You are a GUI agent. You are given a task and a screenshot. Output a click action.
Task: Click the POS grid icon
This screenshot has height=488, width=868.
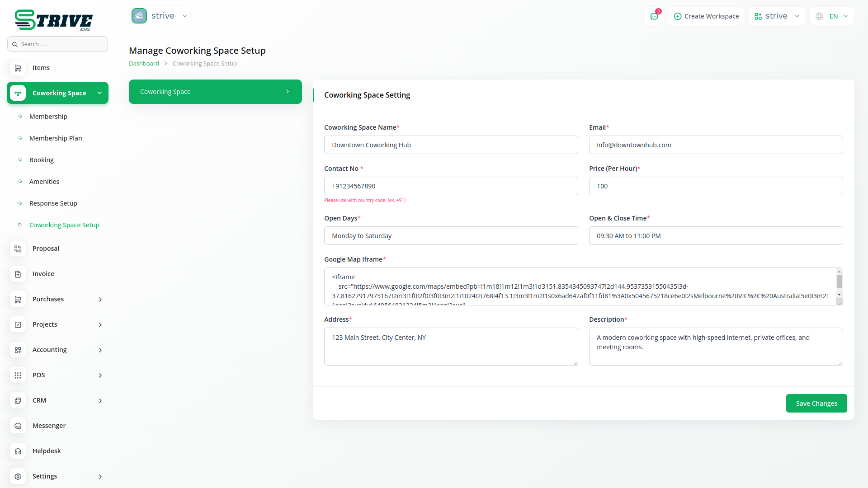point(18,375)
